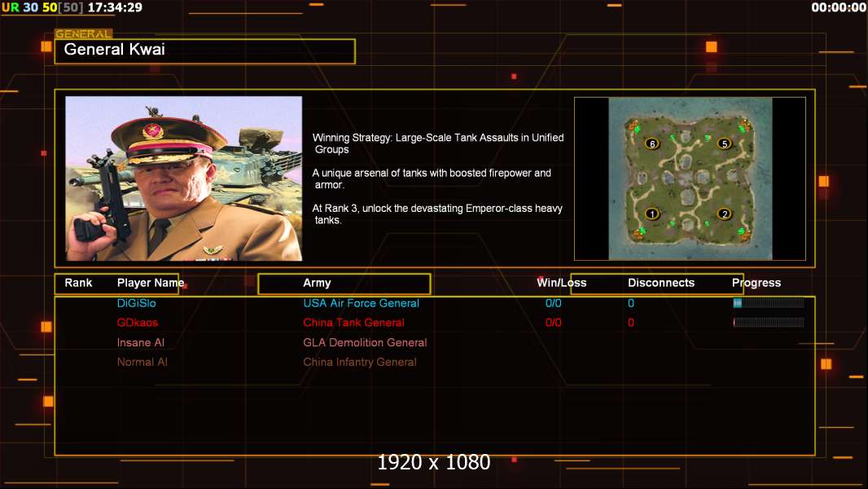
Task: Select player DiGiSlo in the list
Action: pyautogui.click(x=136, y=303)
